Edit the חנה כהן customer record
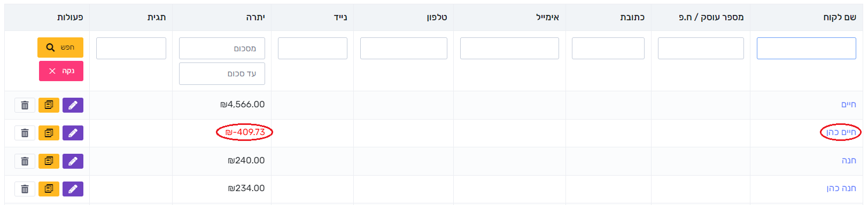Screen dimensions: 868x205 [x=73, y=189]
